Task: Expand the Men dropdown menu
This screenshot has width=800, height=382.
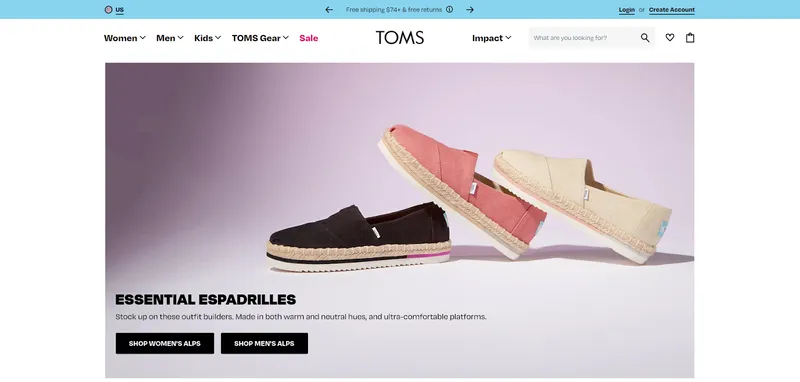Action: pos(170,38)
